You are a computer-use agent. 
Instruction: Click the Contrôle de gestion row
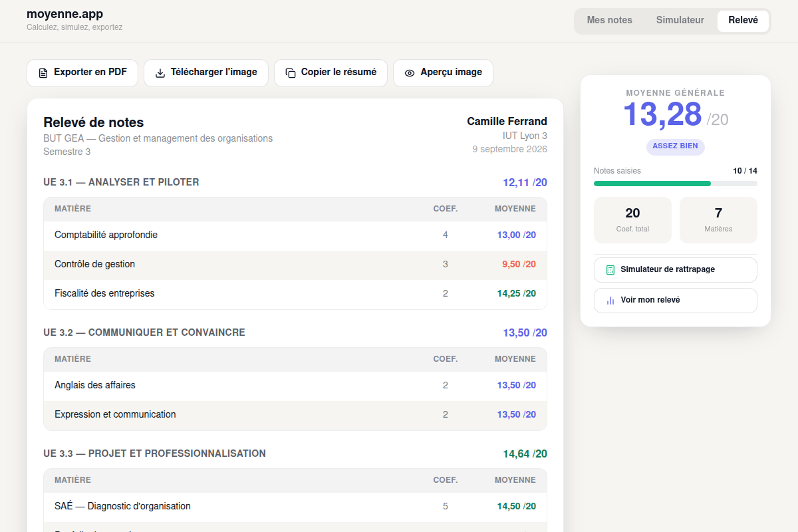point(295,265)
